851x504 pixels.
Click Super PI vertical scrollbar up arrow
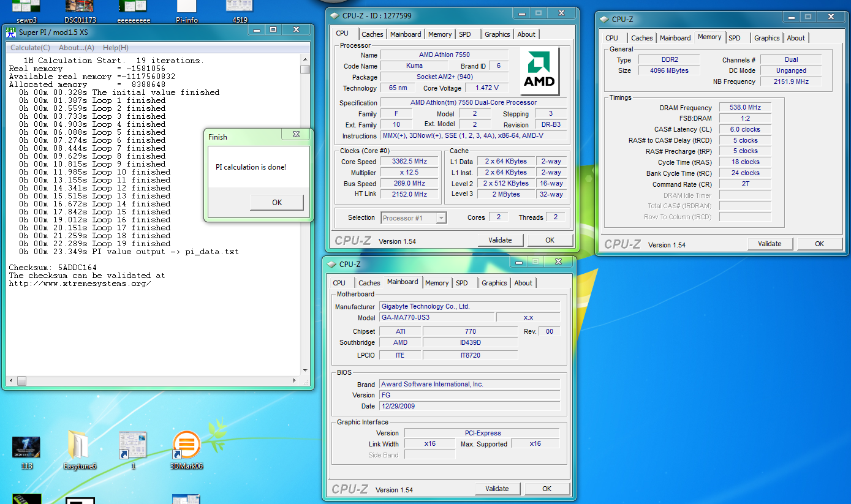point(305,59)
